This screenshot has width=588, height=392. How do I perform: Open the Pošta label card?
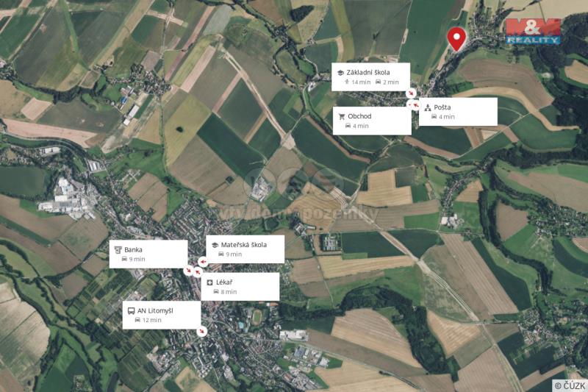(x=458, y=112)
